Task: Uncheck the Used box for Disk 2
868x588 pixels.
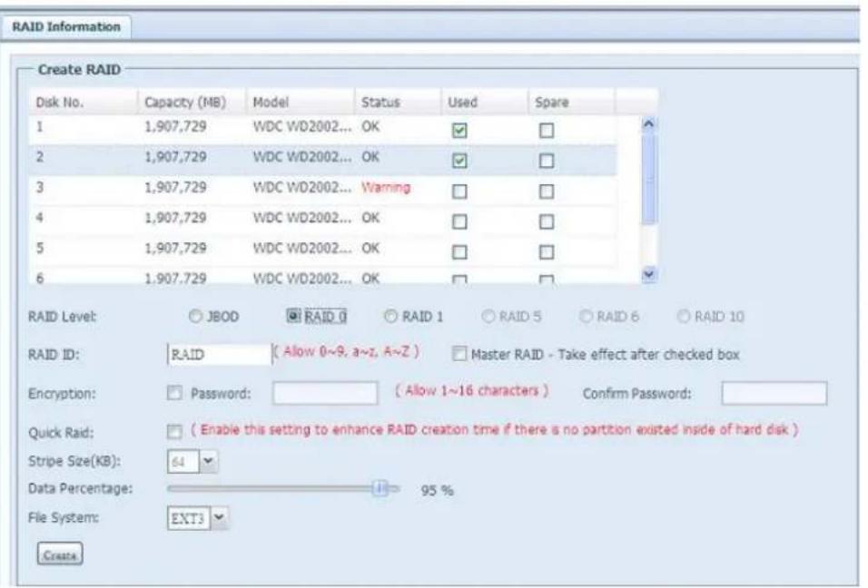Action: coord(459,161)
